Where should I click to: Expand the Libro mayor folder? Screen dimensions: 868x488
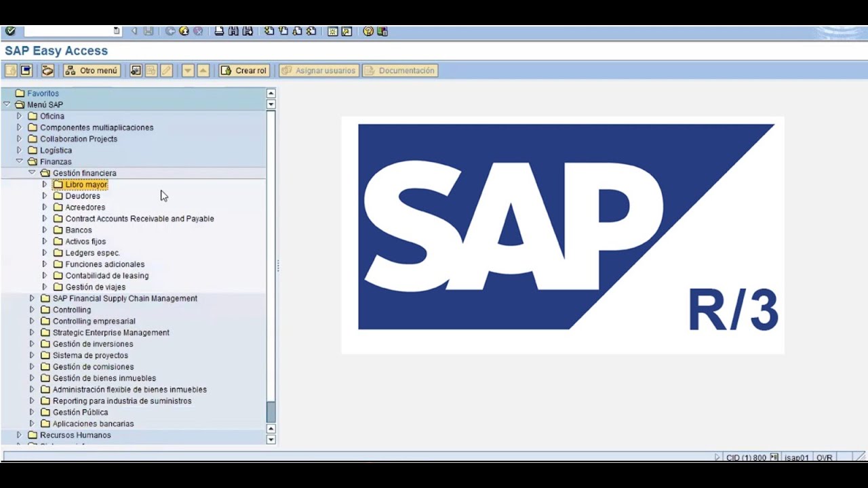[45, 184]
